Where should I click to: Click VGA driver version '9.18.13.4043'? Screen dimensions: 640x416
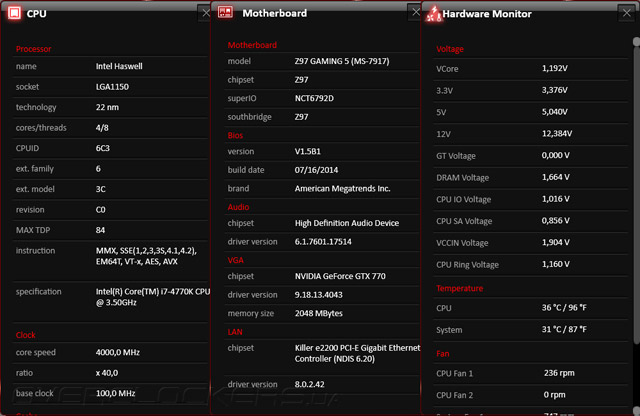click(x=318, y=295)
